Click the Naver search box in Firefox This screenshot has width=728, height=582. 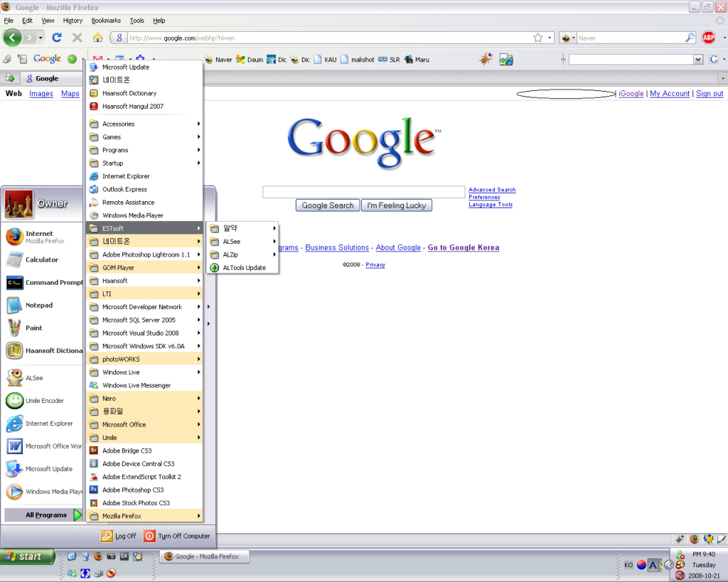click(x=631, y=38)
